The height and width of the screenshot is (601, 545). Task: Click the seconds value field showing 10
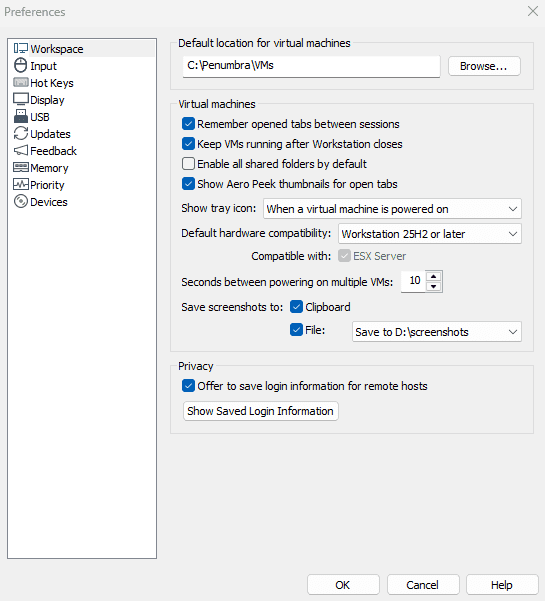point(414,281)
